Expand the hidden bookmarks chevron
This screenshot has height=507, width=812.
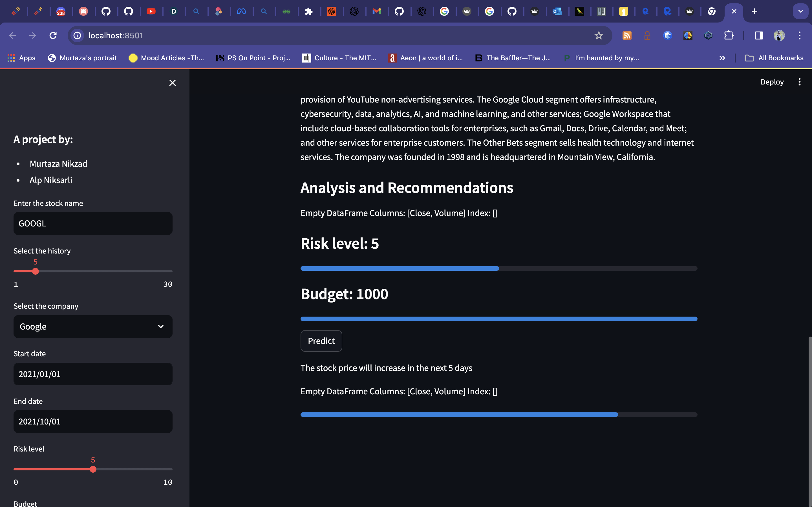click(722, 58)
